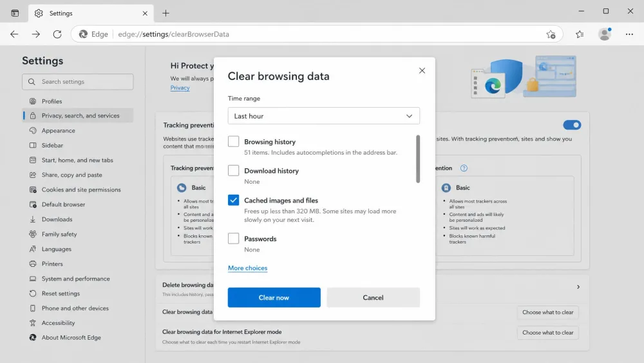Viewport: 644px width, 363px height.
Task: Select the right-hand Basic tracking prevention card
Action: (504, 216)
